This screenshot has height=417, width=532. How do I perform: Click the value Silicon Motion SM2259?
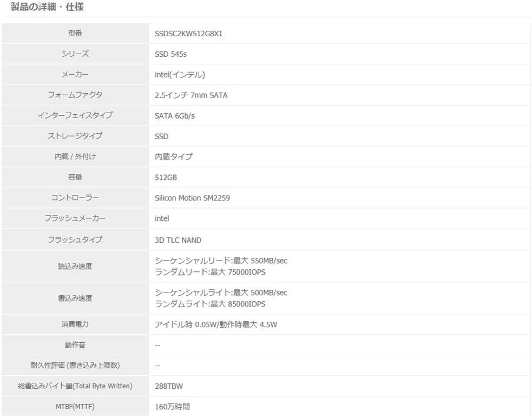pos(192,198)
